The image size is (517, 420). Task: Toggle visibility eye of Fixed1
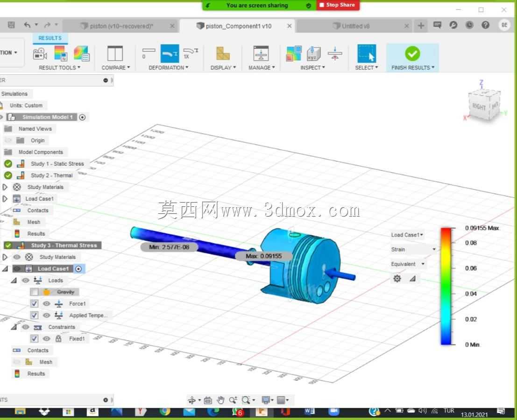[x=47, y=339]
